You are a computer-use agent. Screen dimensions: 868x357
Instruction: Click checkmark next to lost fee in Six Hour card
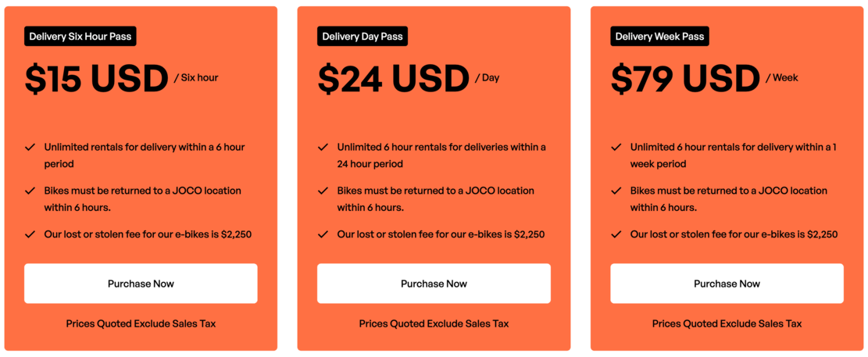[x=30, y=234]
